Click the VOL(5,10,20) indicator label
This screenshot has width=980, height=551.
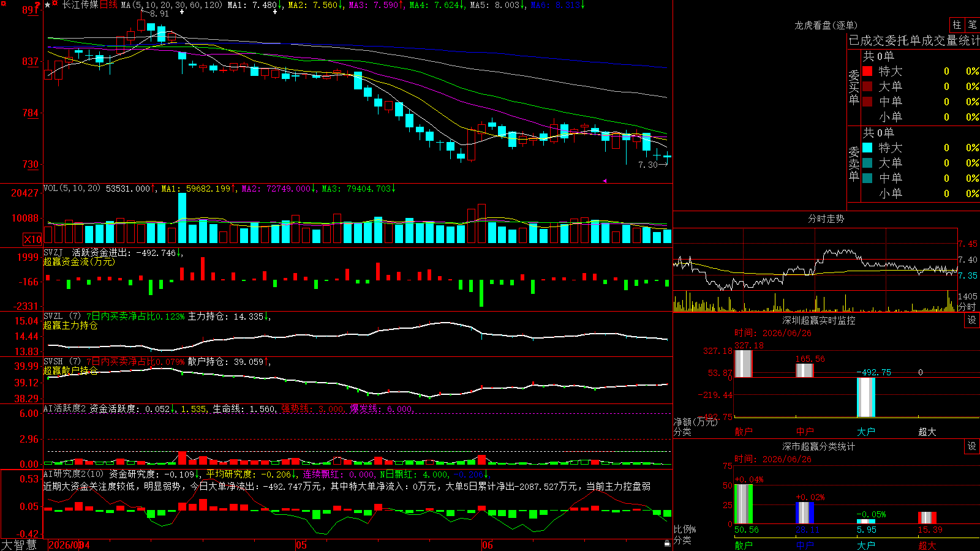pyautogui.click(x=72, y=189)
